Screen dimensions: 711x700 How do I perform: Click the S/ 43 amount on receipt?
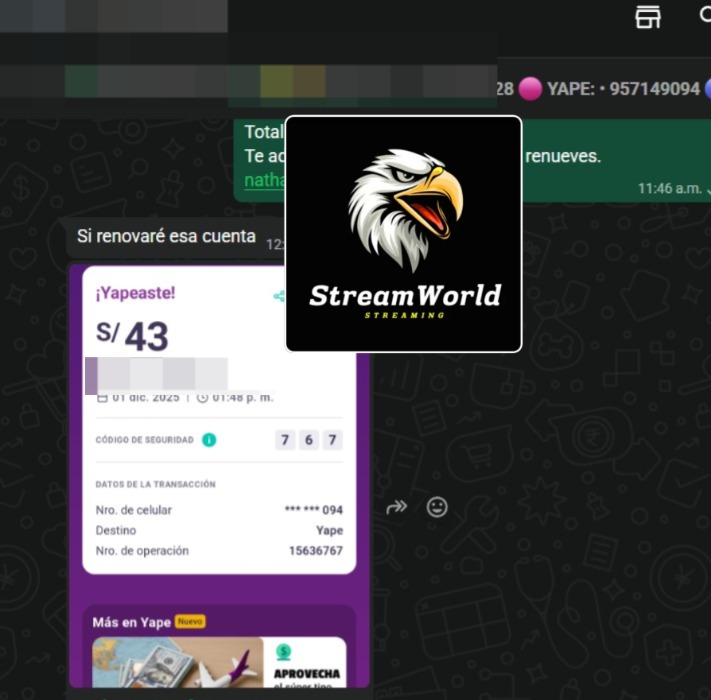tap(132, 337)
